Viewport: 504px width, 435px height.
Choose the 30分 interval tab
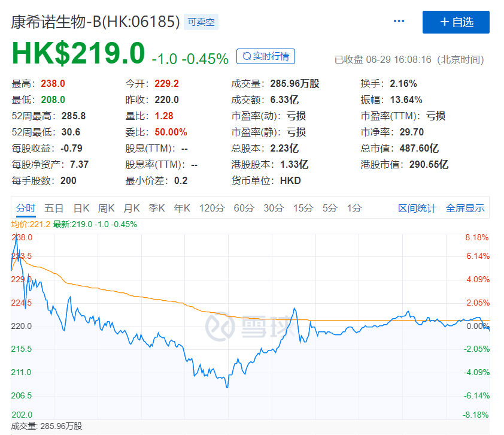click(x=274, y=209)
